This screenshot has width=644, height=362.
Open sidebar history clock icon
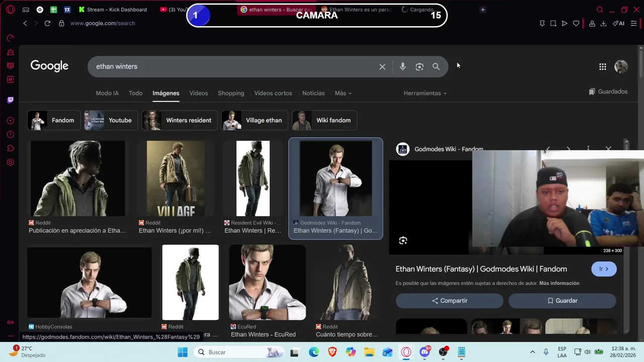[11, 135]
